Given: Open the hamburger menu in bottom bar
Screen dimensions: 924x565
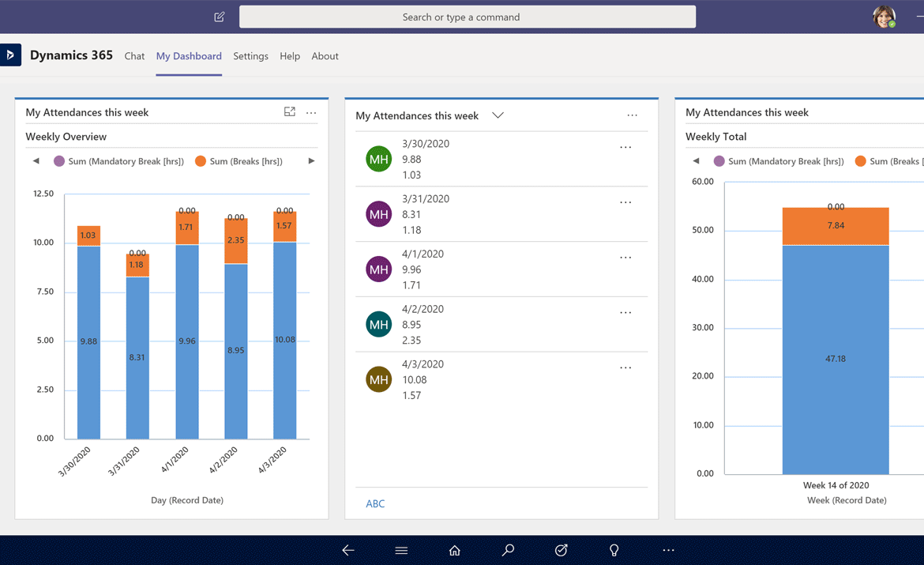Looking at the screenshot, I should tap(401, 550).
